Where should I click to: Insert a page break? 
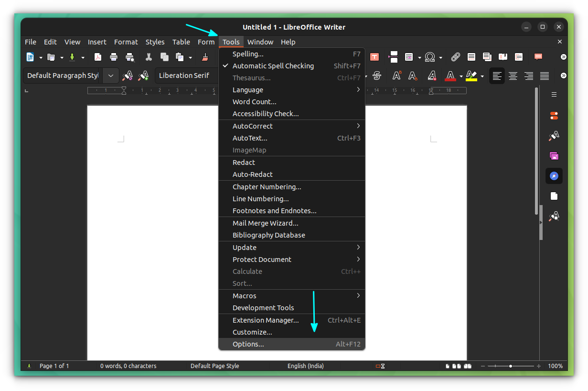point(393,57)
